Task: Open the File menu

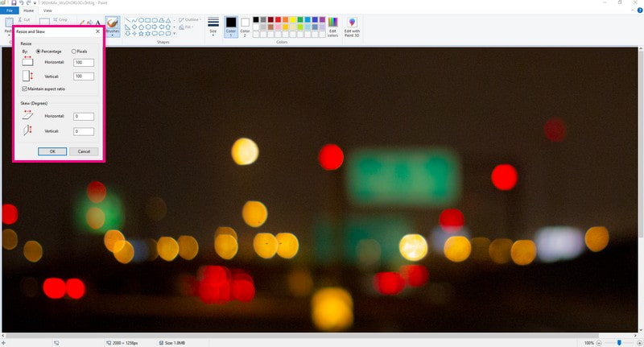Action: pos(9,10)
